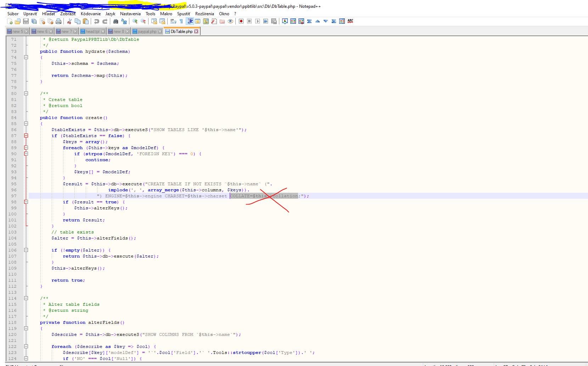Collapse the comment block fold at line 80
Viewport: 588px width, 366px height.
[26, 94]
